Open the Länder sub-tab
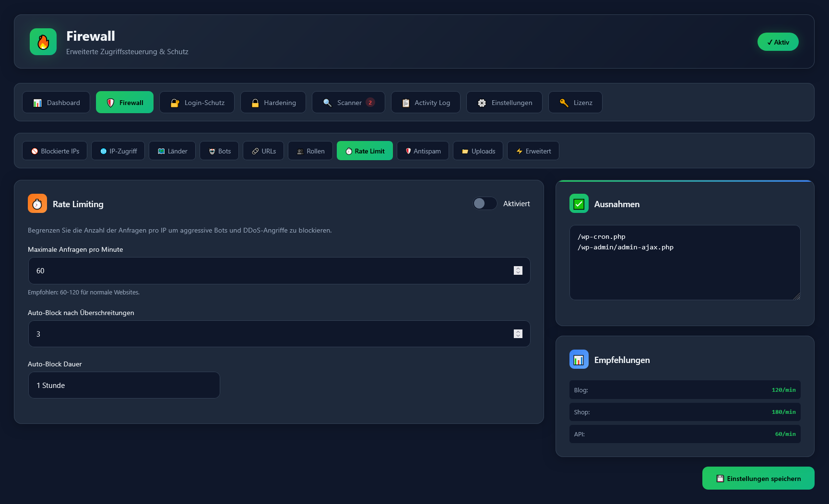Image resolution: width=829 pixels, height=504 pixels. 172,151
